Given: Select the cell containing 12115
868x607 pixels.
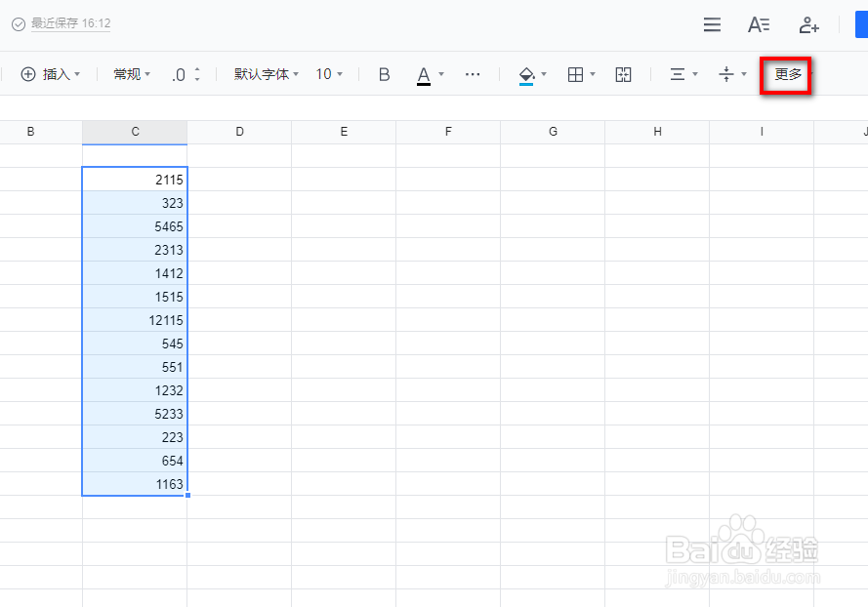Looking at the screenshot, I should tap(135, 320).
